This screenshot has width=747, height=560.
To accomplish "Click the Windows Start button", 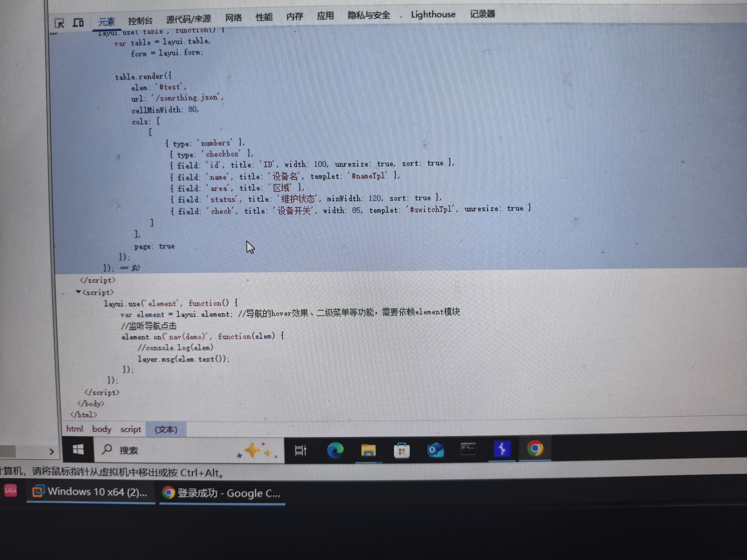I will [x=78, y=450].
